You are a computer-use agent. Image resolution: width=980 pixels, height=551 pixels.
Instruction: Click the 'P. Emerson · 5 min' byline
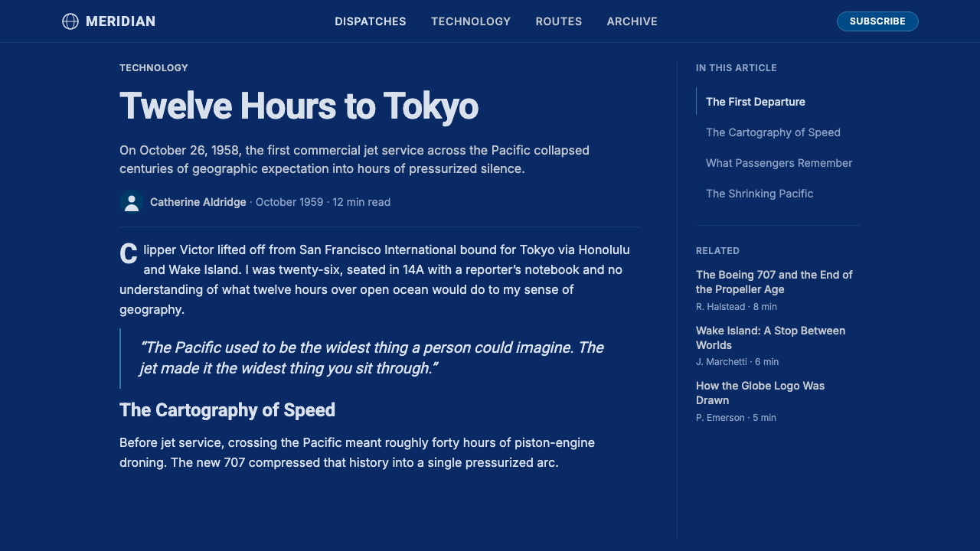pyautogui.click(x=736, y=418)
